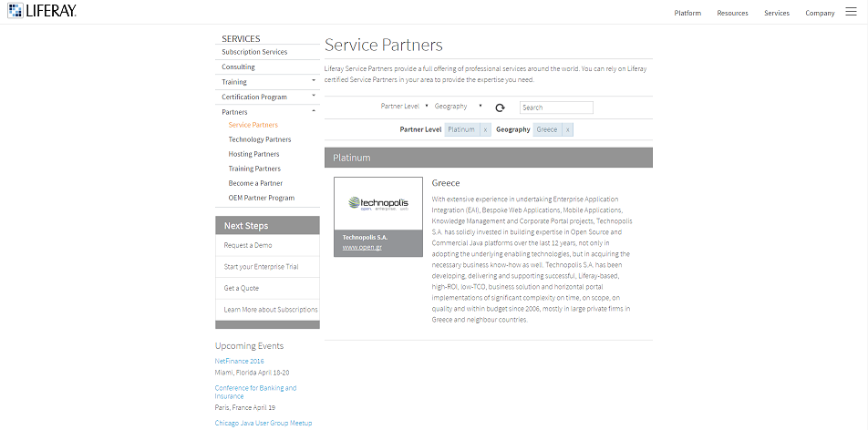Click the SERVICES sidebar heading

coord(241,39)
